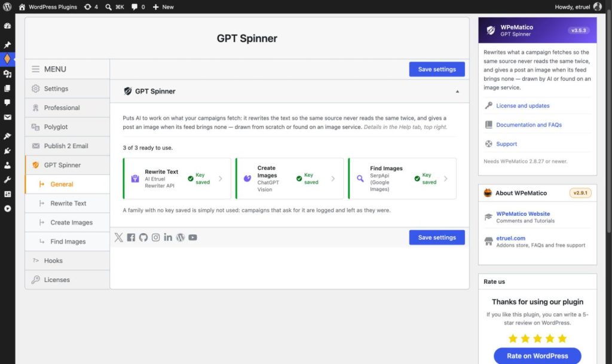Click + New in admin bar

pyautogui.click(x=163, y=7)
